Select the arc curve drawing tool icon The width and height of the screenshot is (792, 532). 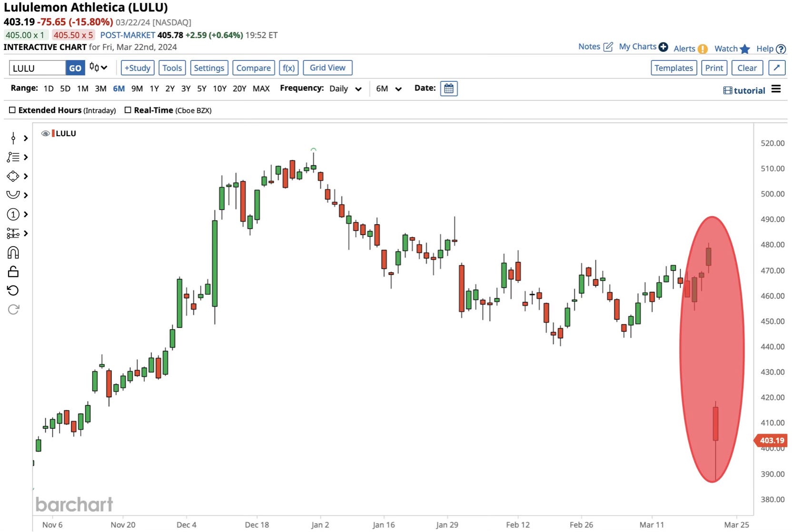13,195
